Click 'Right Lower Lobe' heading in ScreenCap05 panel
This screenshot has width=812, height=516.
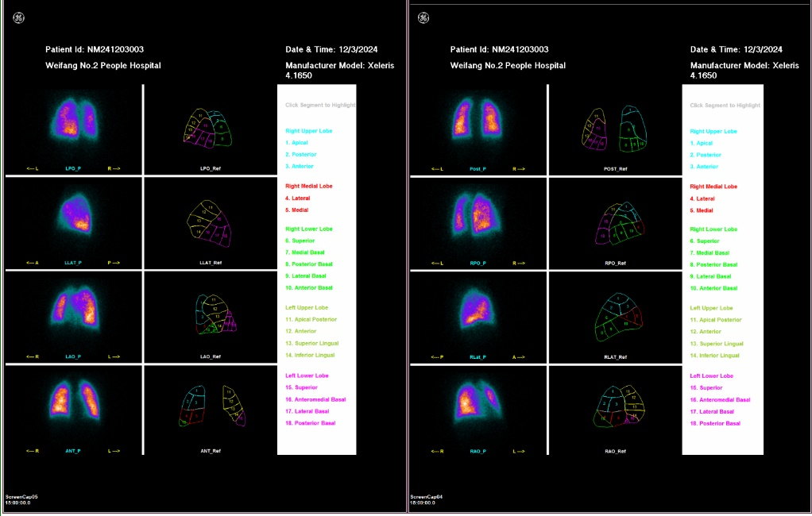(x=308, y=229)
